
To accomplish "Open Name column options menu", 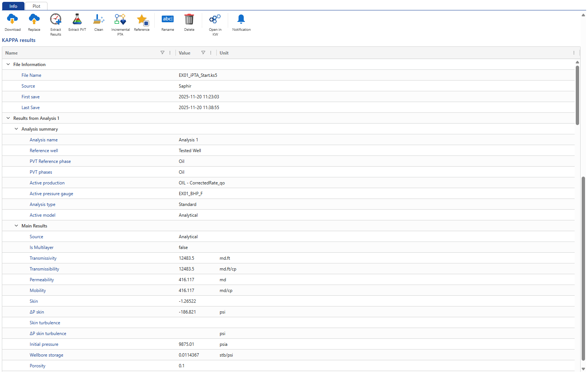I will point(170,53).
